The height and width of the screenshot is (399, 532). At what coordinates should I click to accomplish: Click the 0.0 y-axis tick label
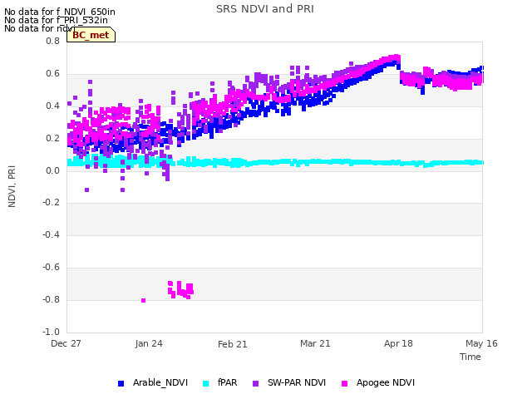click(x=52, y=170)
